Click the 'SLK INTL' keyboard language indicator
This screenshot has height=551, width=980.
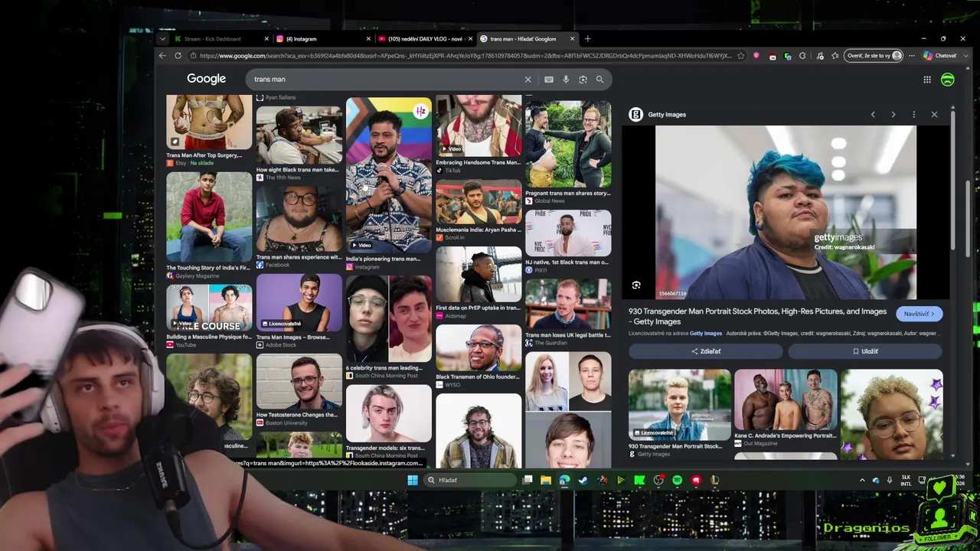[906, 481]
